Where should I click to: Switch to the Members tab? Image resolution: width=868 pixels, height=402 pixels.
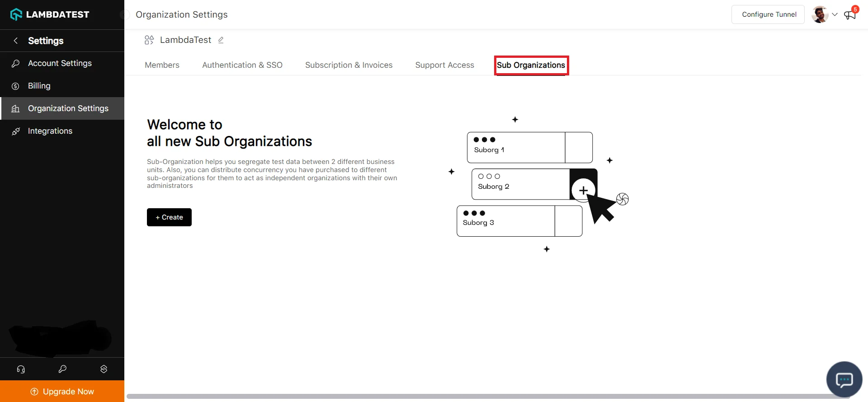coord(162,65)
